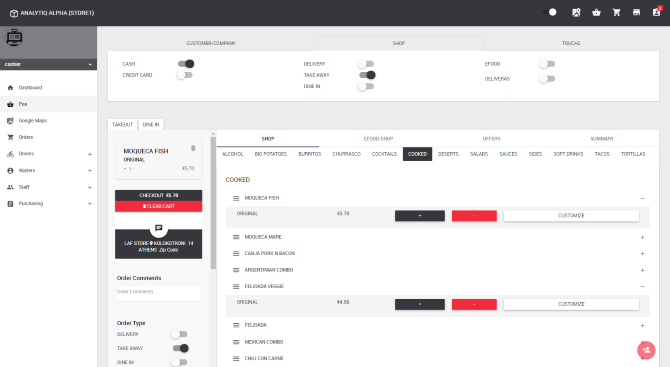Open the storefront icon in header
This screenshot has height=367, width=670.
(636, 13)
